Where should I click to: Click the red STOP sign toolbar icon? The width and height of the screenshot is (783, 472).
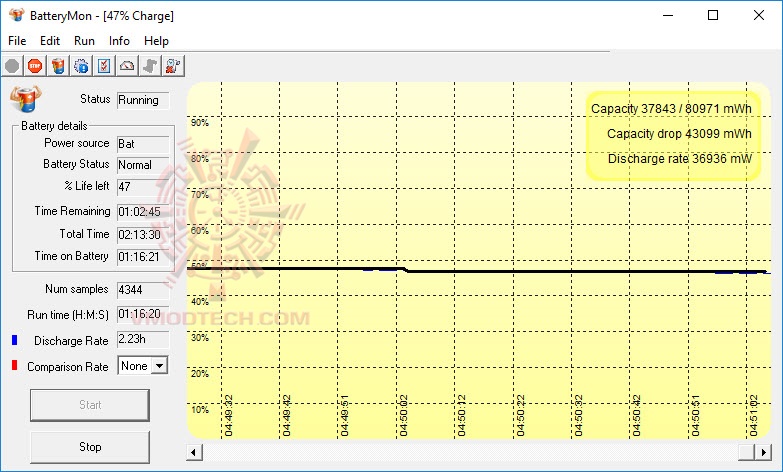(35, 65)
